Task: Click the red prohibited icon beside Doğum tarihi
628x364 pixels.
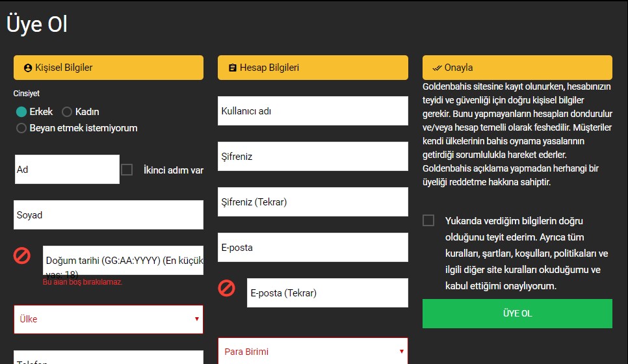Action: coord(22,255)
